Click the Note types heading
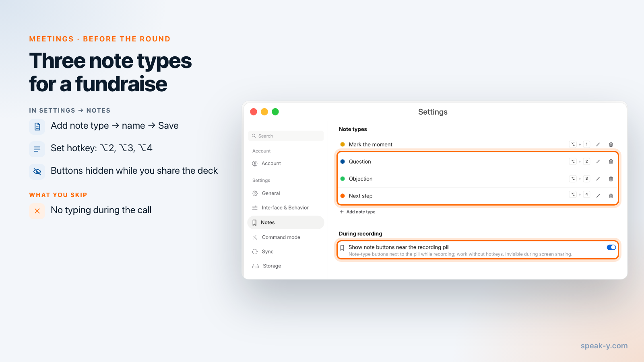644x362 pixels. coord(353,129)
